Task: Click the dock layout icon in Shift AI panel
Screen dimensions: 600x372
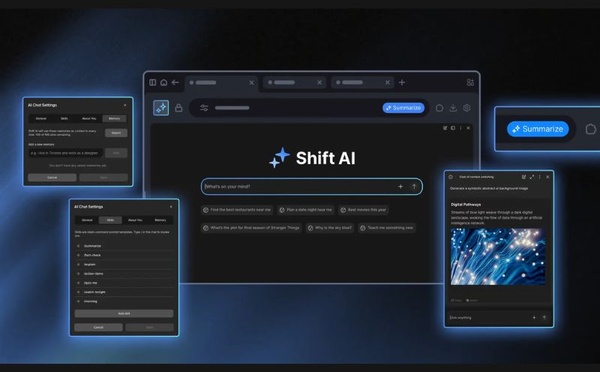Action: tap(453, 128)
